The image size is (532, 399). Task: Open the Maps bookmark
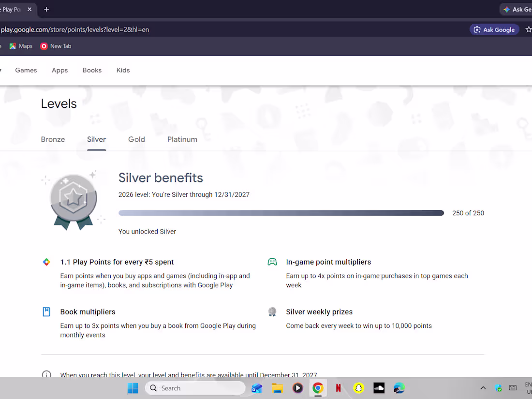21,46
